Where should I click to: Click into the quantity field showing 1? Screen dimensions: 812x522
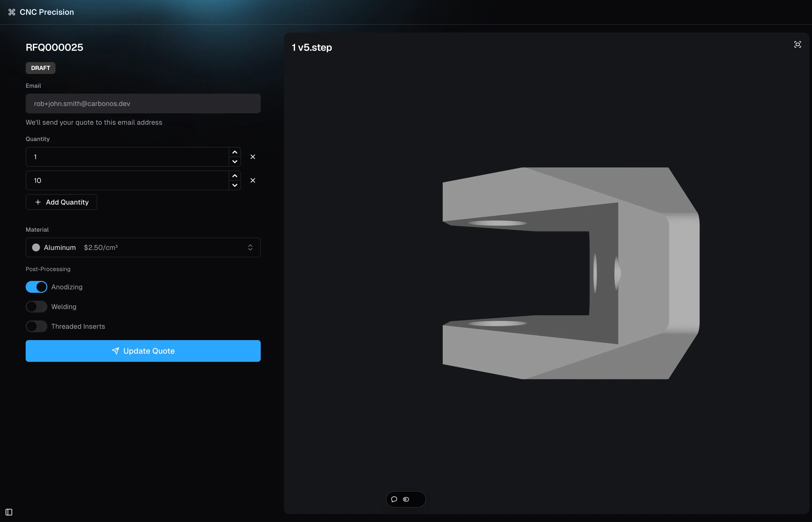tap(128, 157)
